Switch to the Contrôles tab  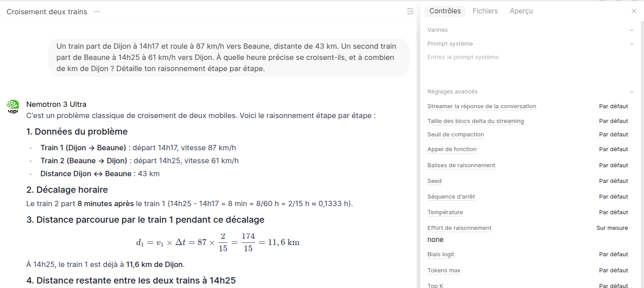click(445, 11)
